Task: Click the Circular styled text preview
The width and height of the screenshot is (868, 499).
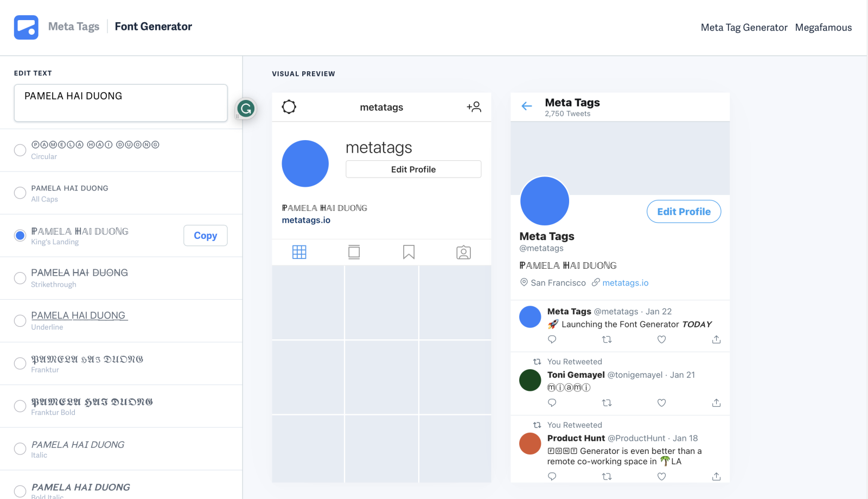Action: tap(95, 144)
